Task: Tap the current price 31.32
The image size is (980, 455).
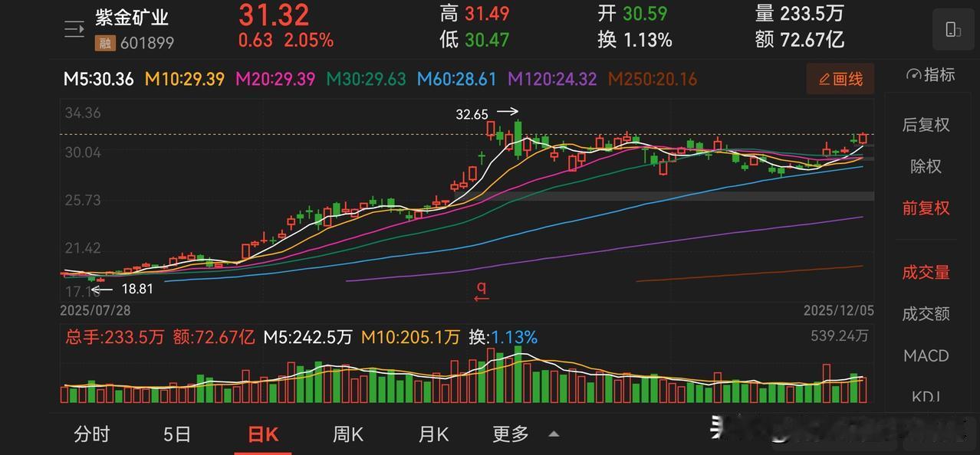Action: pyautogui.click(x=274, y=15)
